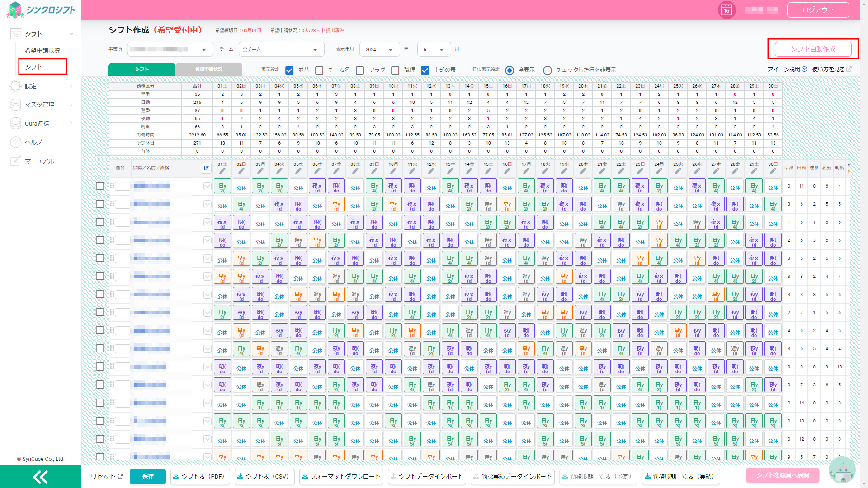Click the マニュアル edit-note icon
This screenshot has height=488, width=868.
click(16, 161)
